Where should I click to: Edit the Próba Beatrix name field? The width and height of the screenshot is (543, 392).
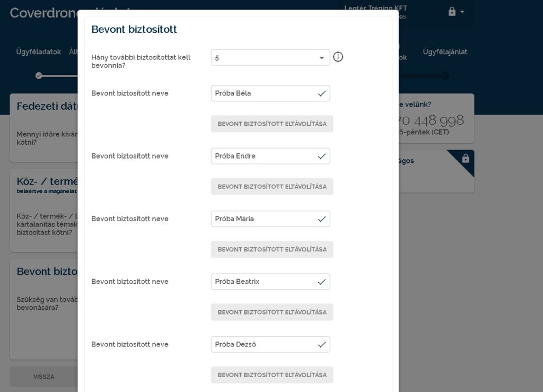(262, 282)
